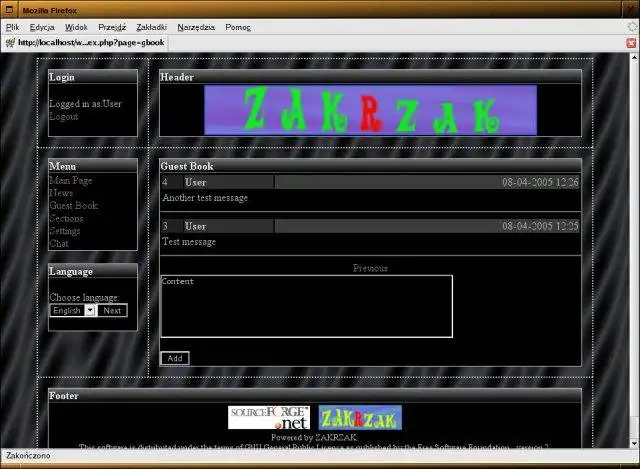
Task: Open the Settings menu link
Action: [64, 231]
